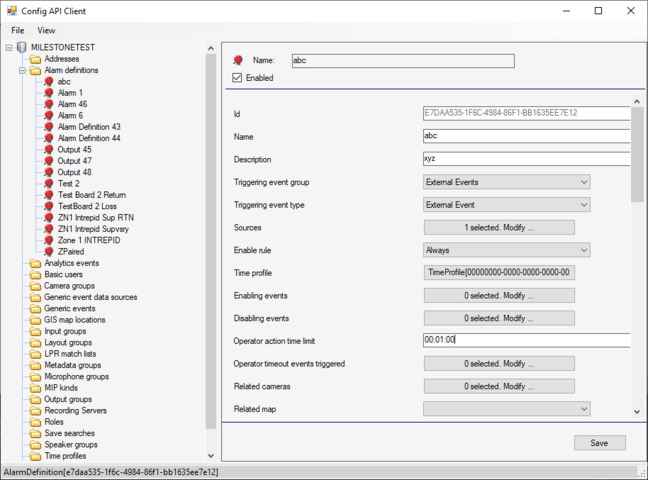Open the View menu

pyautogui.click(x=46, y=30)
